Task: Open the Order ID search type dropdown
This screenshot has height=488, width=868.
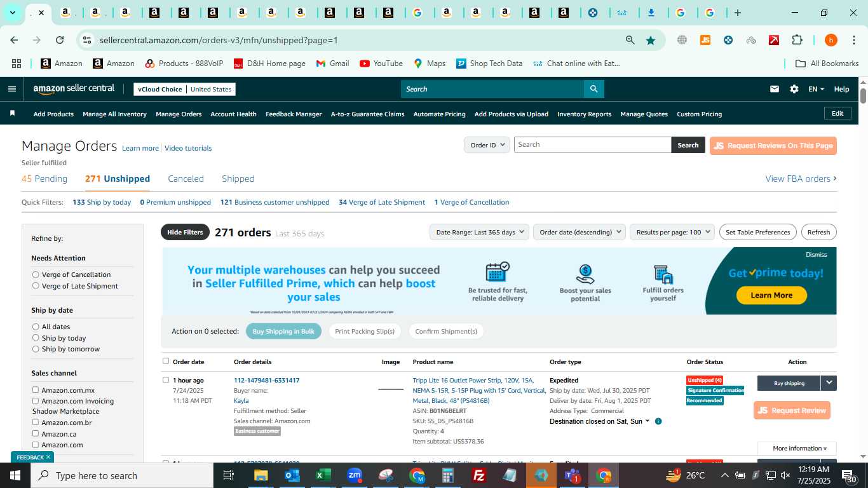Action: pyautogui.click(x=487, y=145)
